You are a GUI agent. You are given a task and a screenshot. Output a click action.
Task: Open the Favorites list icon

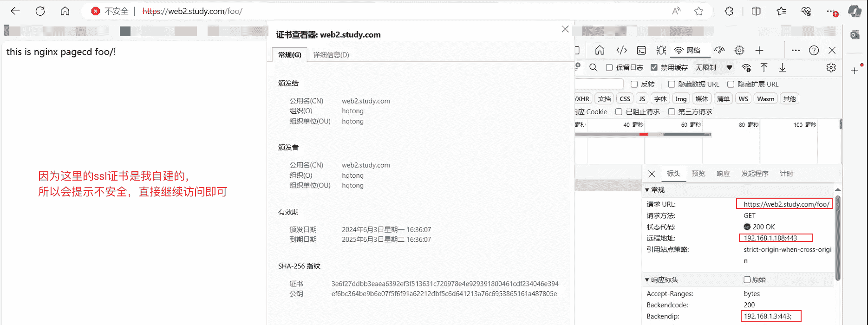pos(781,11)
